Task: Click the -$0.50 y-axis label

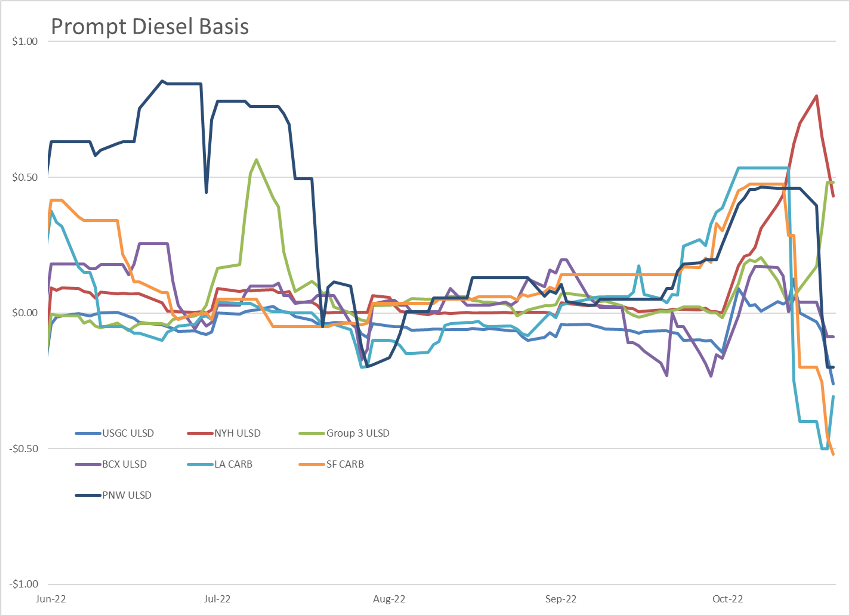Action: coord(23,449)
